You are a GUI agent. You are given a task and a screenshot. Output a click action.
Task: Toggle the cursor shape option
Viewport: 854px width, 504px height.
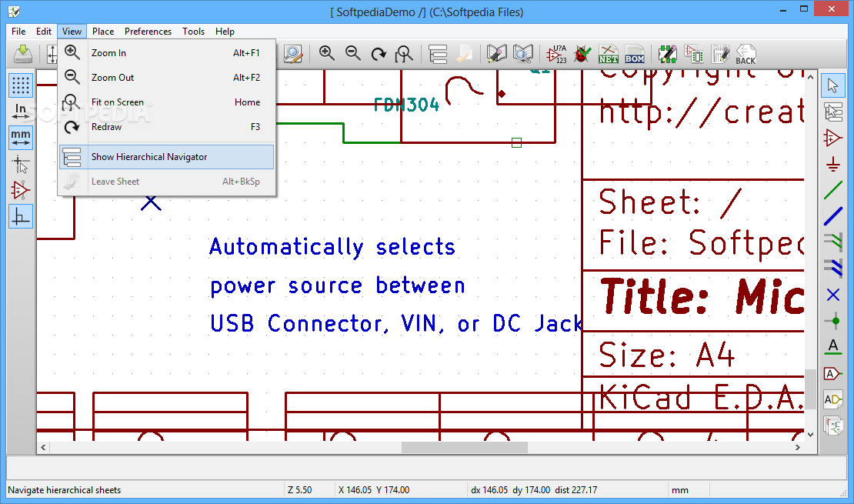click(21, 164)
